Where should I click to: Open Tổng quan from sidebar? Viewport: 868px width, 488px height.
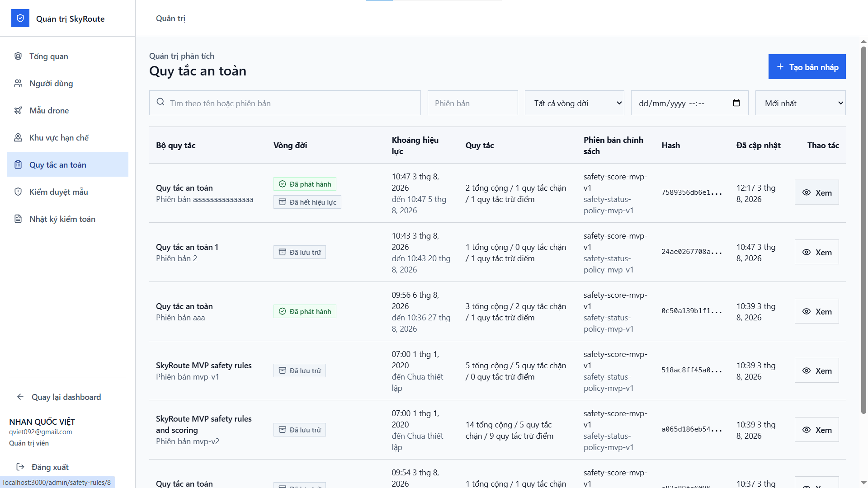[x=67, y=56]
